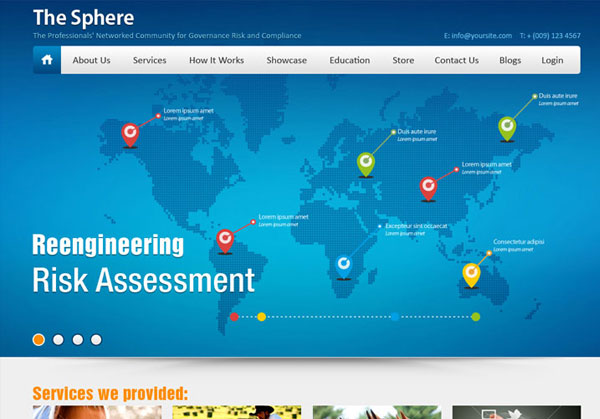Switch to the fourth slide indicator dot

click(x=96, y=339)
